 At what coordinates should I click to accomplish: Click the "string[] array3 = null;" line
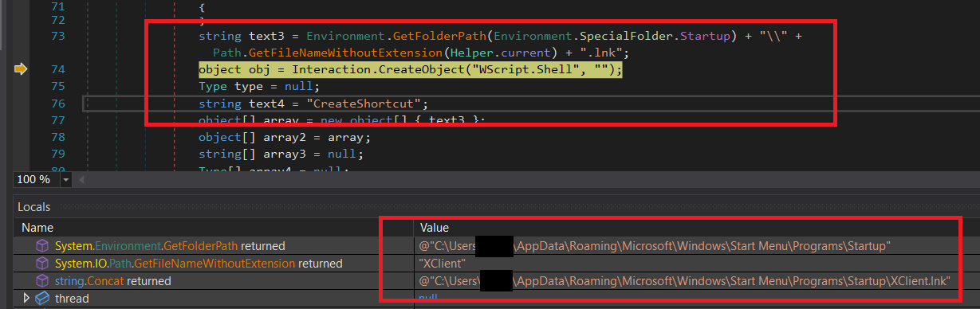tap(280, 154)
